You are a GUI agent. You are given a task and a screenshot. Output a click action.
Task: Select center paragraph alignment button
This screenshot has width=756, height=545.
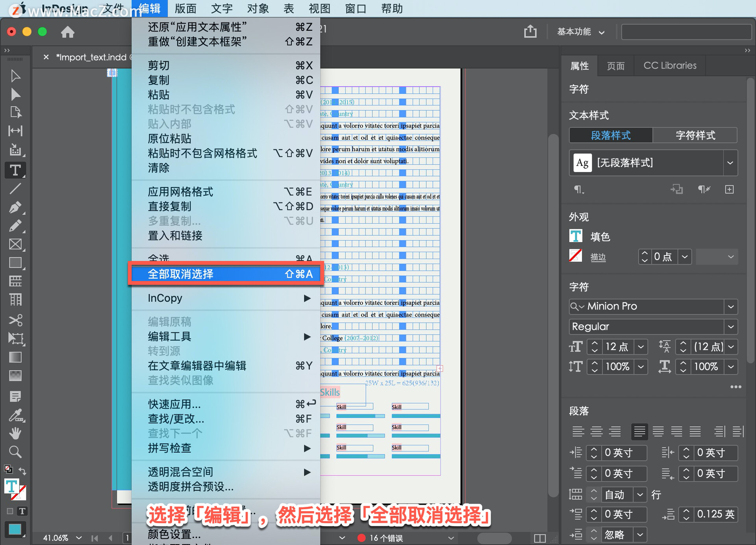point(597,432)
